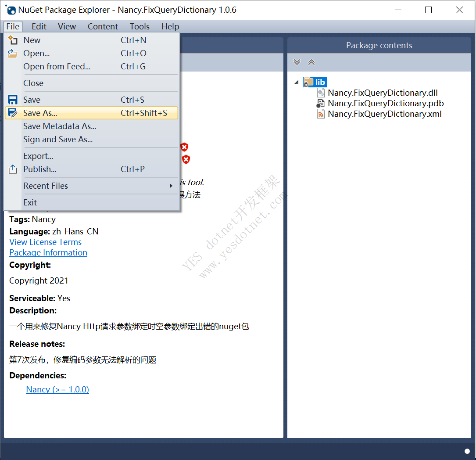Collapse all package content nodes
The width and height of the screenshot is (476, 460).
tap(311, 62)
